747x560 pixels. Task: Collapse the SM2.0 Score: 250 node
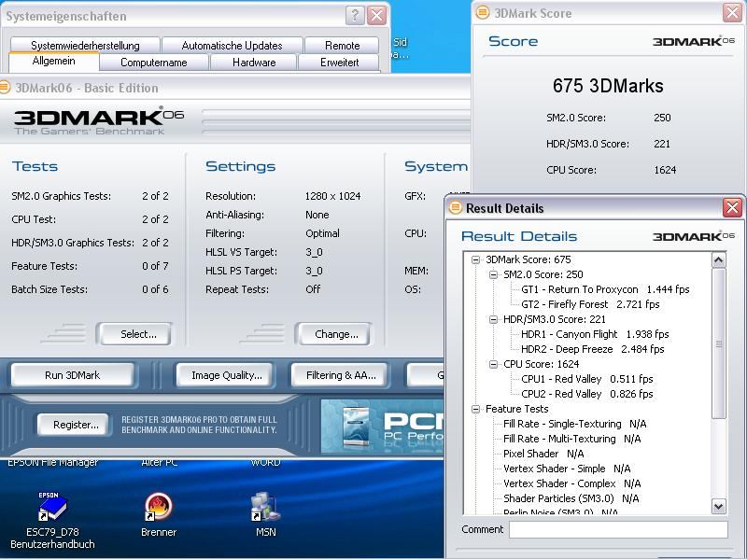click(x=493, y=274)
